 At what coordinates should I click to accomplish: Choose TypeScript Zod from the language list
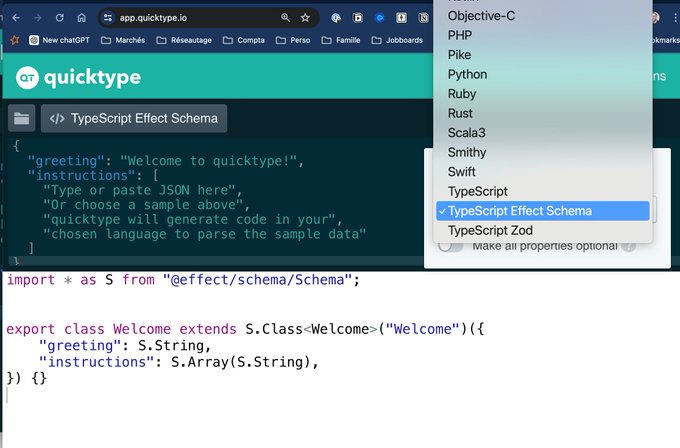tap(543, 231)
